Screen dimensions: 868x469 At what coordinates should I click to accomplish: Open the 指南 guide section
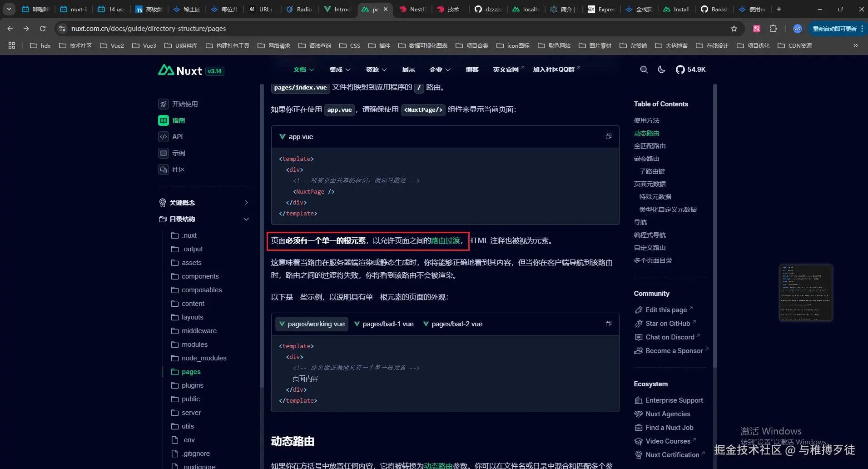click(x=172, y=120)
